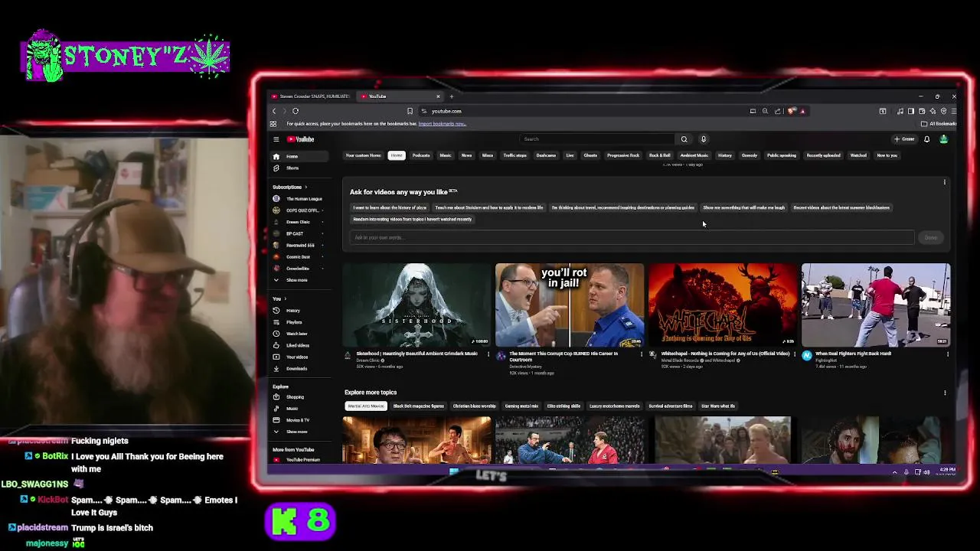Reload the page with refresh icon
980x551 pixels.
pyautogui.click(x=296, y=111)
